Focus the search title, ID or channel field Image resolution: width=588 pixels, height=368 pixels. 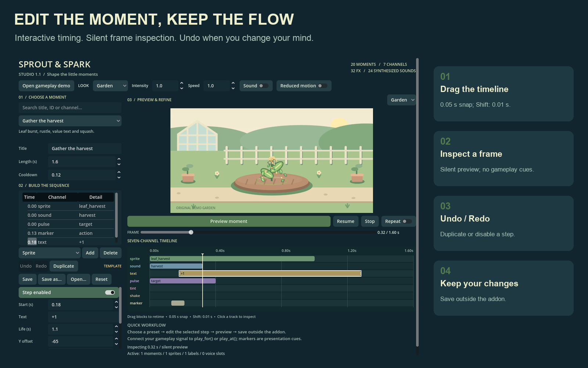tap(70, 107)
